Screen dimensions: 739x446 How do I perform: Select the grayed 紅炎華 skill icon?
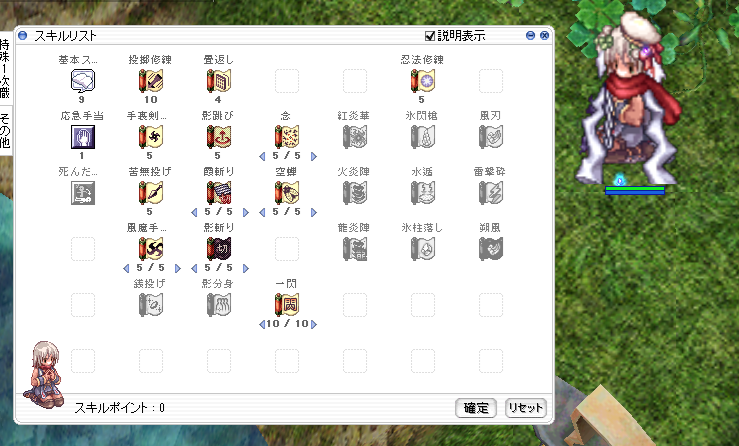pos(354,137)
